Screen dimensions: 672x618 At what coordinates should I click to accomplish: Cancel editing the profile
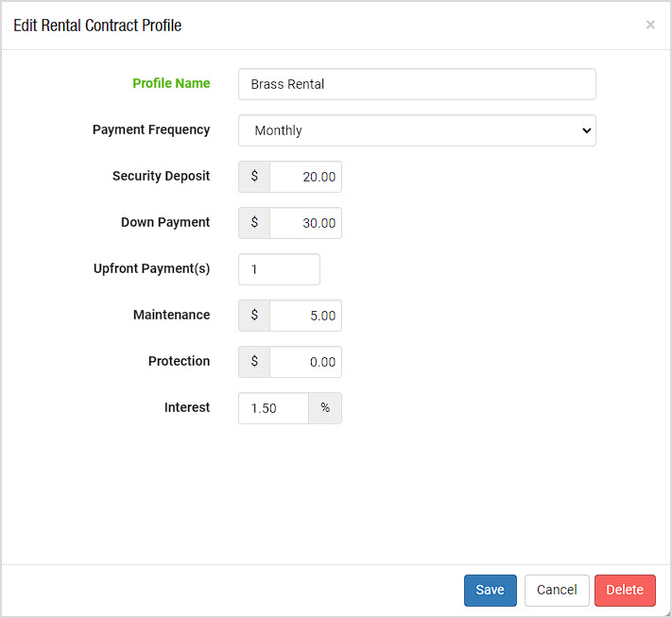pyautogui.click(x=557, y=591)
